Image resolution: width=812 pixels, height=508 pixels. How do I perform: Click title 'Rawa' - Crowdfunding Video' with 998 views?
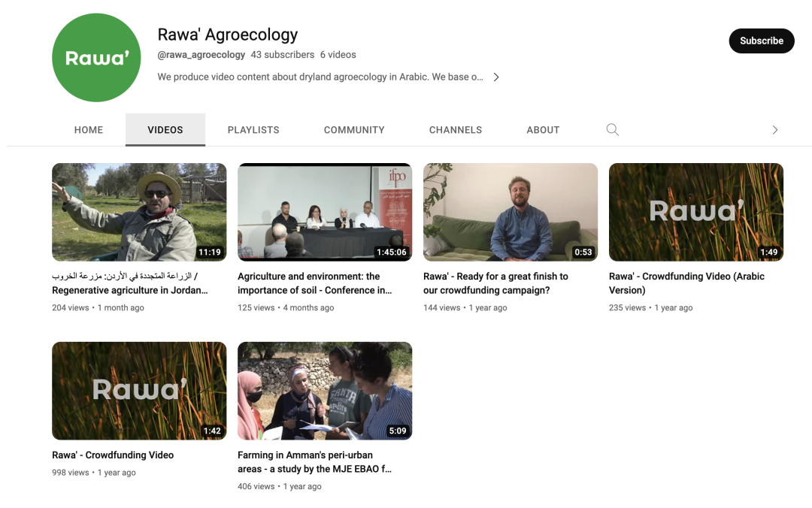coord(113,455)
